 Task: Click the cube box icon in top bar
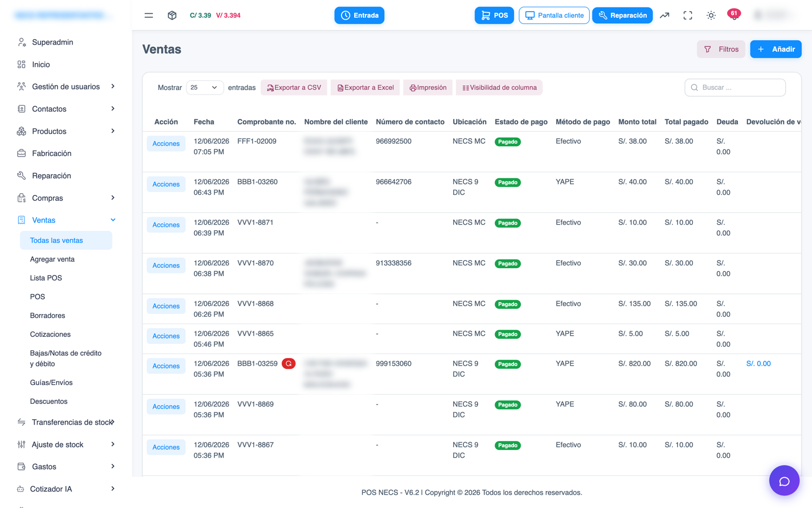172,15
